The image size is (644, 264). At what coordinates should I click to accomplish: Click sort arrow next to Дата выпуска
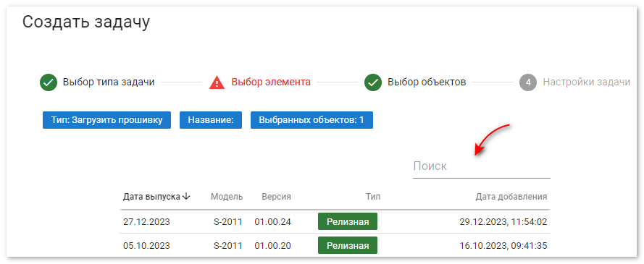tap(186, 196)
